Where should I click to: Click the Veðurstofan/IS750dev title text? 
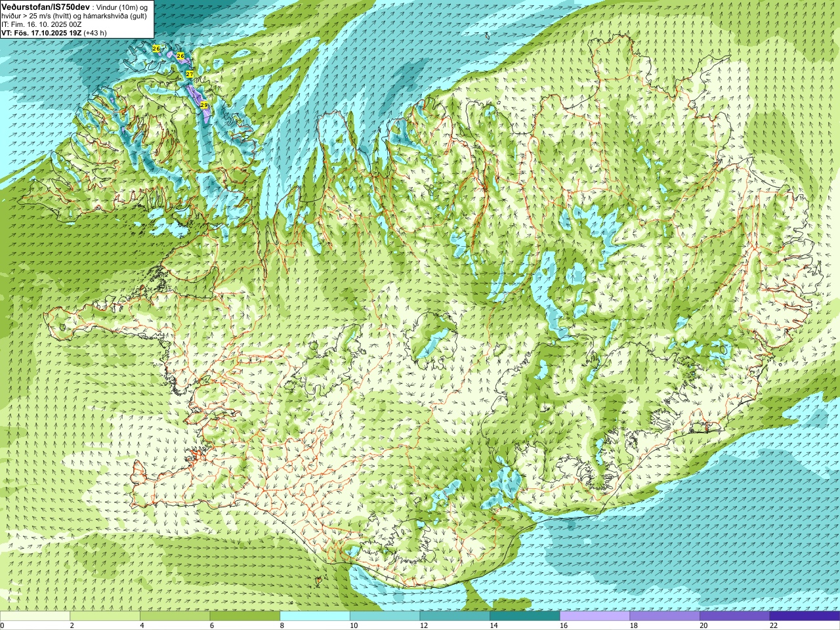(45, 7)
